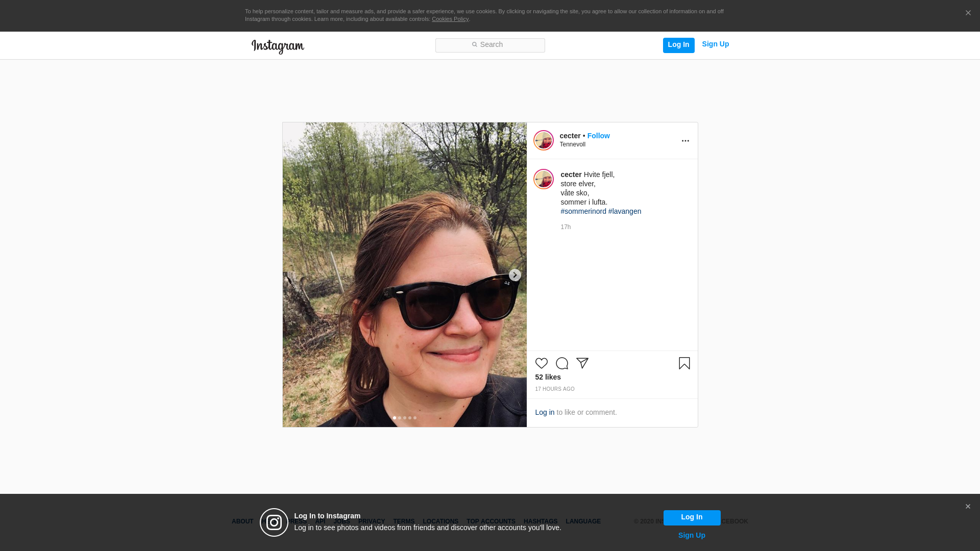This screenshot has width=980, height=551.
Task: Click the Instagram logo in header
Action: [278, 46]
